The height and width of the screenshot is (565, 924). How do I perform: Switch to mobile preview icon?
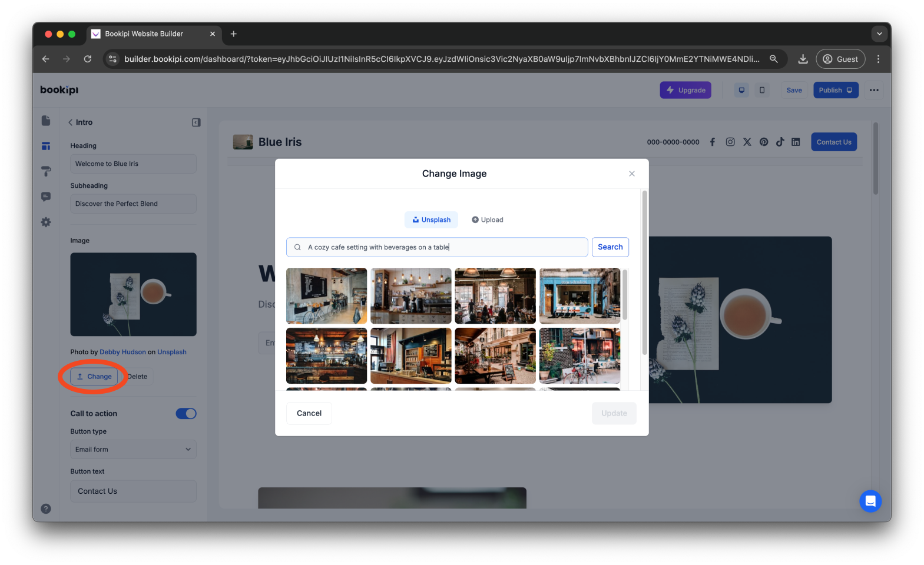pyautogui.click(x=762, y=90)
